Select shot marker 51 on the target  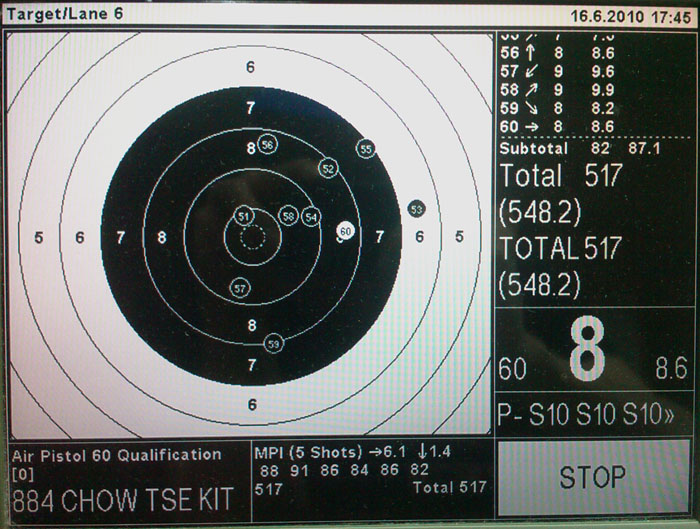(x=244, y=217)
